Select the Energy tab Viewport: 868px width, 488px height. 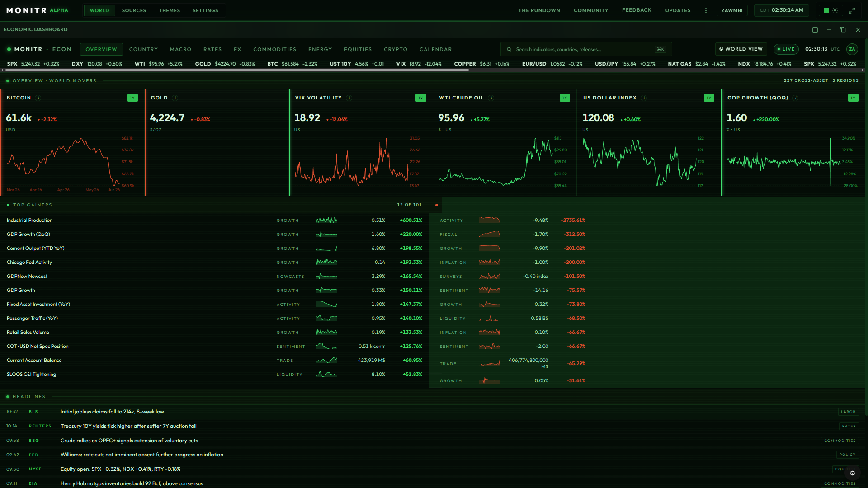[320, 49]
